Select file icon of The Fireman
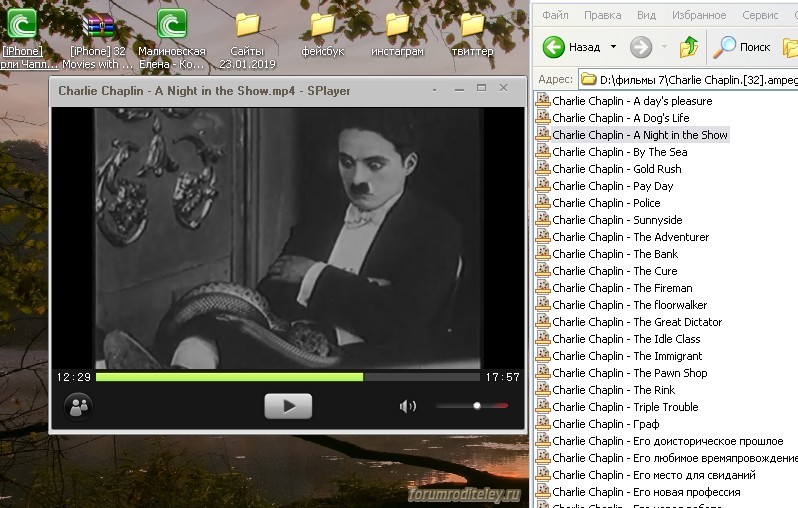The height and width of the screenshot is (508, 798). click(x=543, y=287)
